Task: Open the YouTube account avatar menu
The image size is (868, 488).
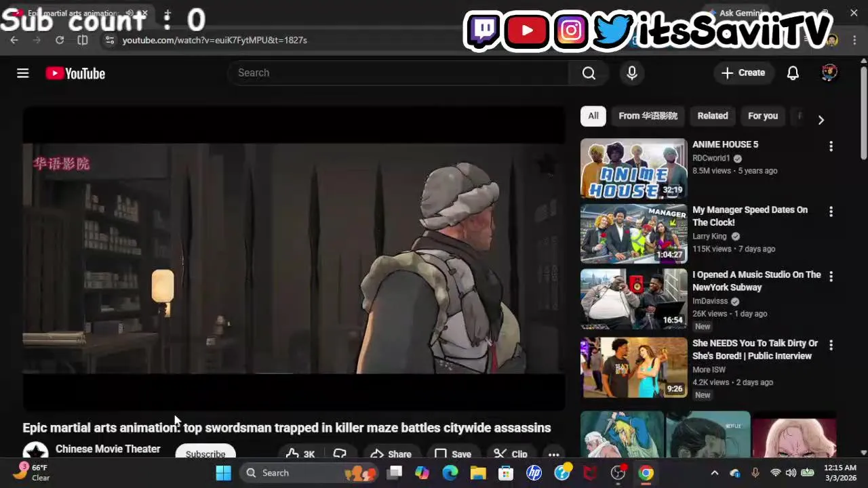Action: [829, 73]
